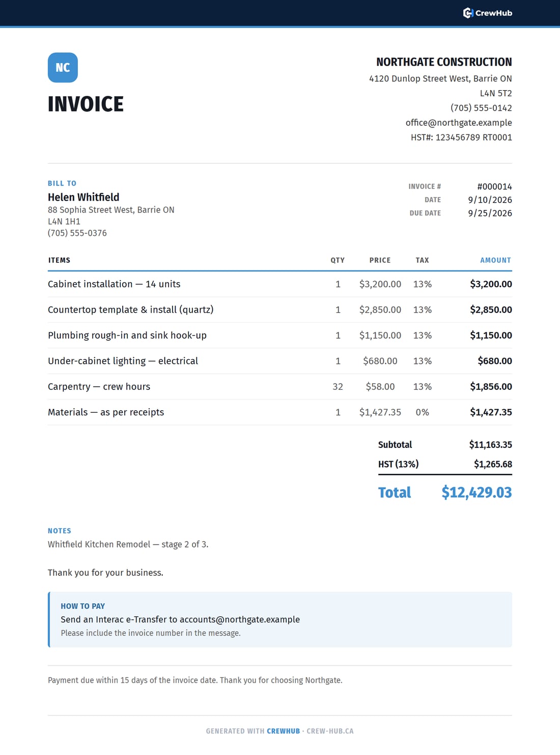Click the client phone (705) 555-0376

(x=77, y=233)
